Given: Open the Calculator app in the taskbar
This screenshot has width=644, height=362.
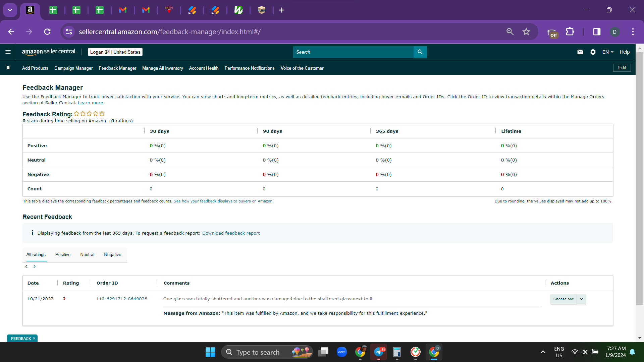Looking at the screenshot, I should pos(397,352).
